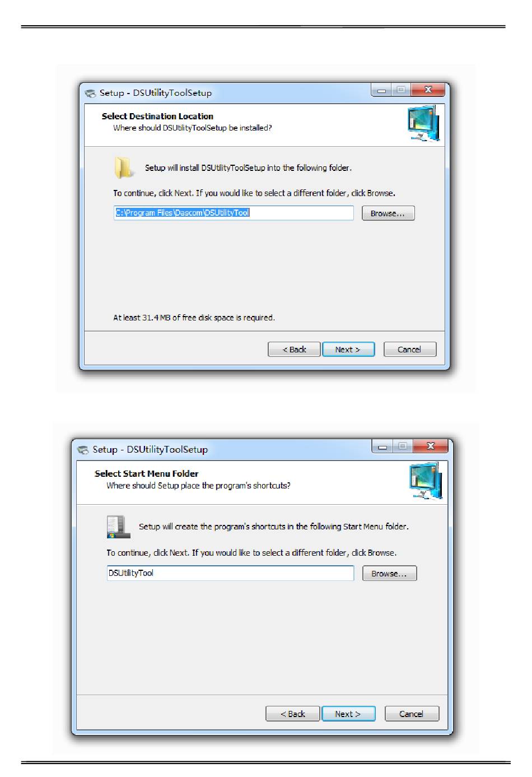
Task: Click Browse beside the Program Files path
Action: coord(388,213)
